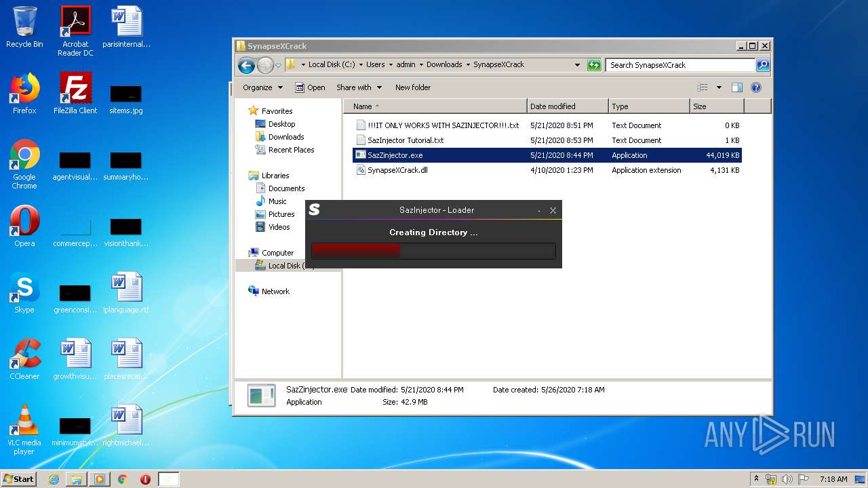Select Users in the address breadcrumb
Image resolution: width=868 pixels, height=488 pixels.
click(375, 65)
